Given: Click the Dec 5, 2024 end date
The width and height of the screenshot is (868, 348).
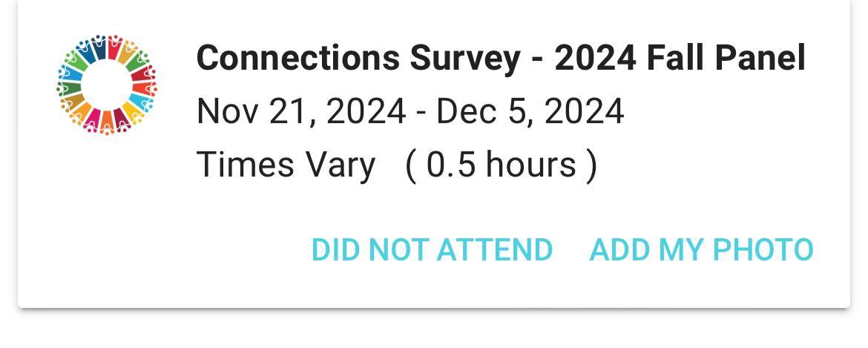Looking at the screenshot, I should 529,112.
